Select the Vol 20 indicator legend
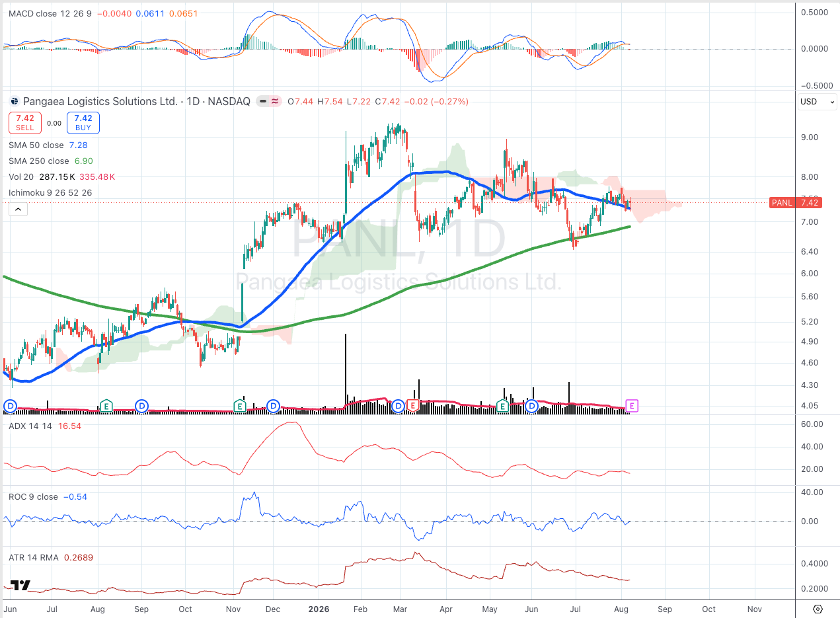The image size is (840, 618). pos(22,177)
